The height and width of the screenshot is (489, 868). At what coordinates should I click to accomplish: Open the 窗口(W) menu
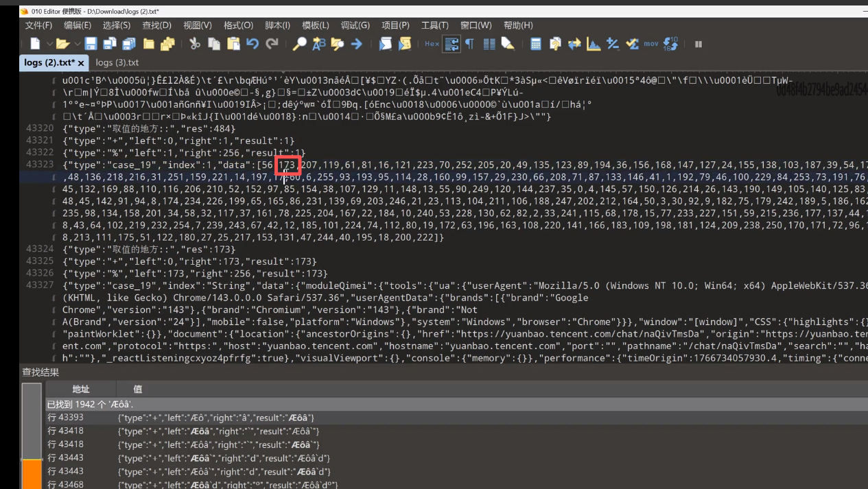pyautogui.click(x=476, y=25)
